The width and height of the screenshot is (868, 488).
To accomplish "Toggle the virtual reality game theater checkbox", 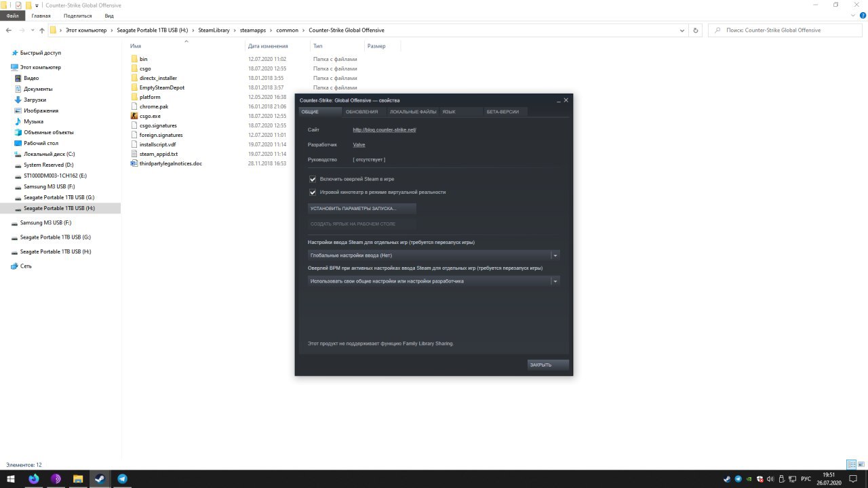I will pos(313,192).
